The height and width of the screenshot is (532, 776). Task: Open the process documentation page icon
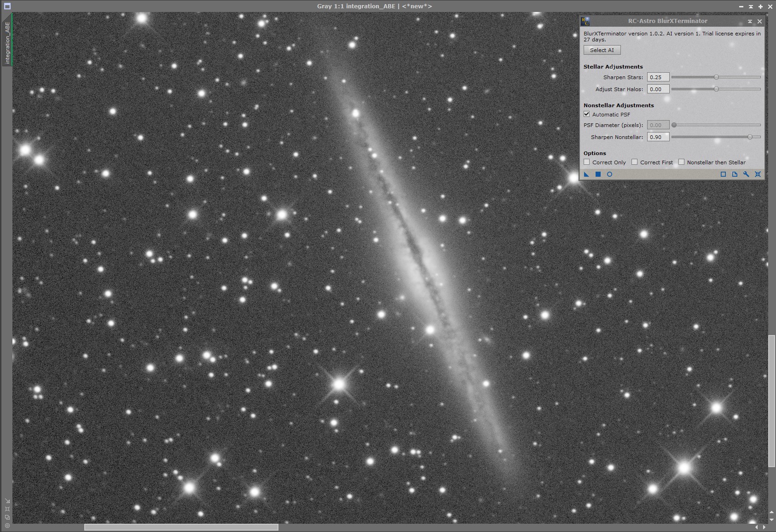(x=735, y=174)
